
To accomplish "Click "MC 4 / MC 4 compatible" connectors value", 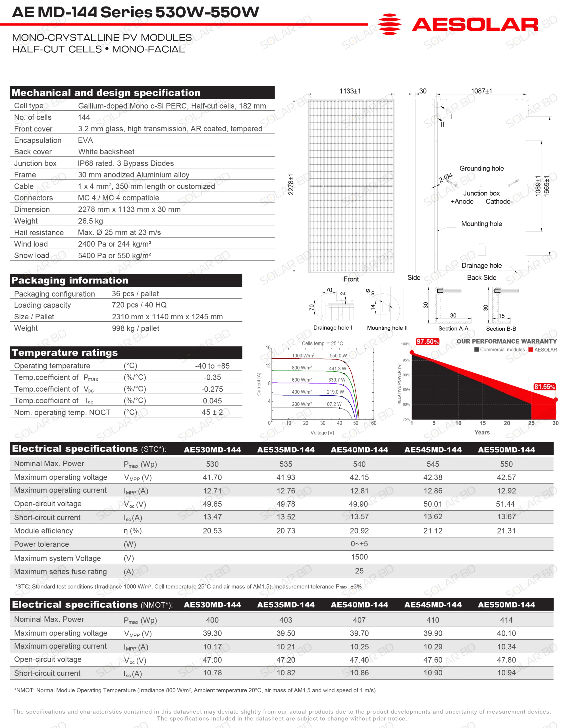I will (x=119, y=198).
